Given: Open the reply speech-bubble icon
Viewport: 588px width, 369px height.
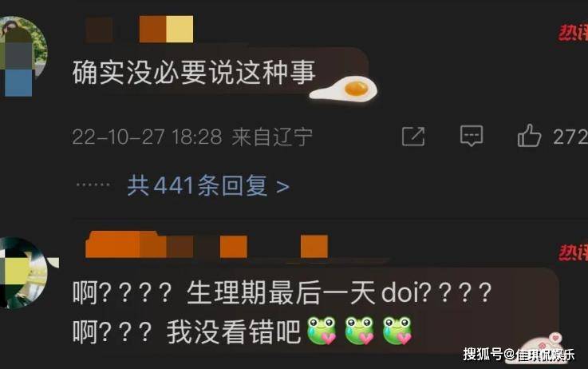Looking at the screenshot, I should point(472,136).
